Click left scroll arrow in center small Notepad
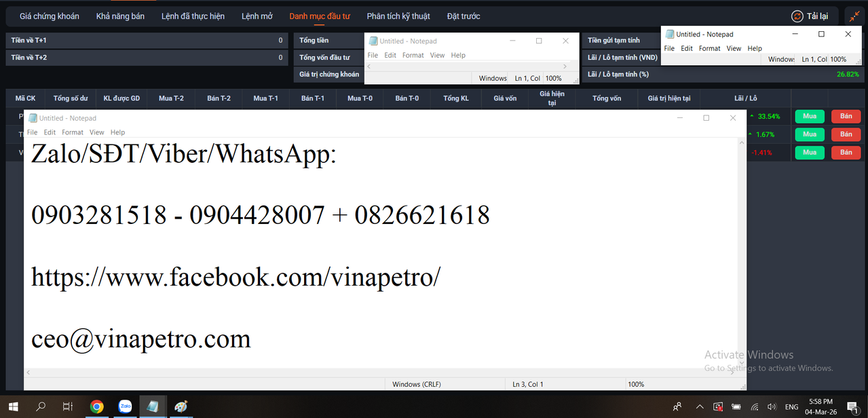This screenshot has width=868, height=418. [369, 66]
